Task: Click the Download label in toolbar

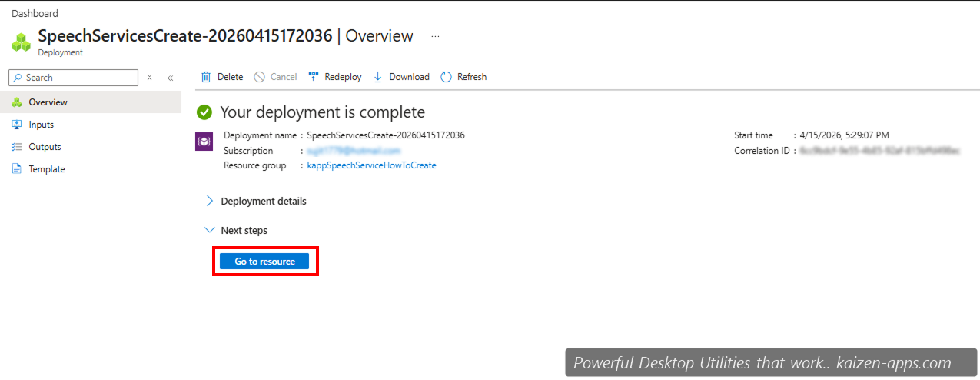Action: pyautogui.click(x=409, y=77)
